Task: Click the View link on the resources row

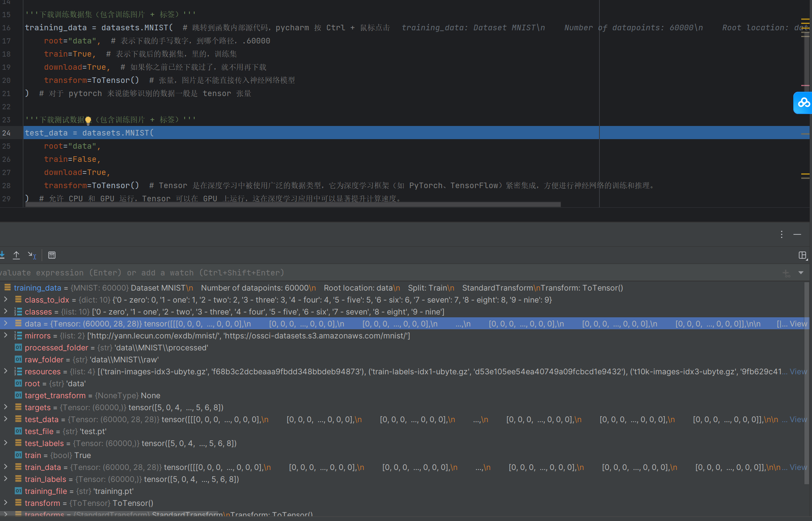Action: point(798,372)
